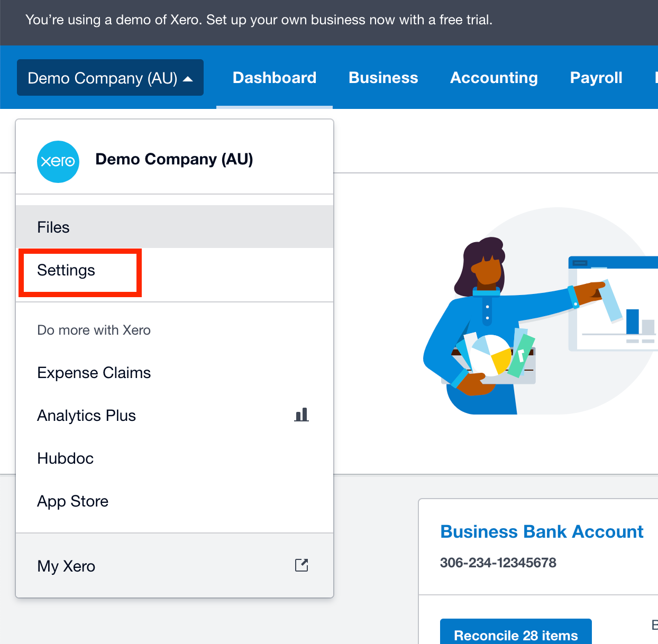Click the account number 306-234-12345678
The height and width of the screenshot is (644, 658).
tap(498, 563)
